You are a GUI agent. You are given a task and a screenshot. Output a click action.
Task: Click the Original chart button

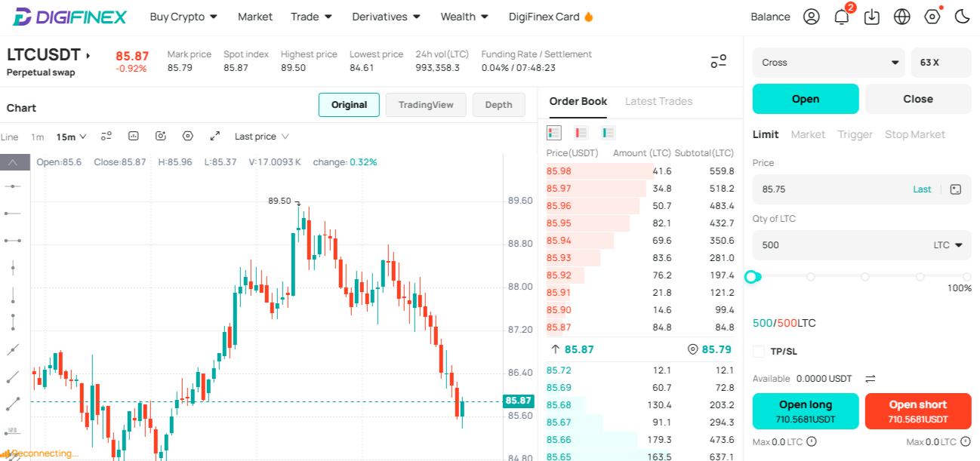click(x=349, y=105)
